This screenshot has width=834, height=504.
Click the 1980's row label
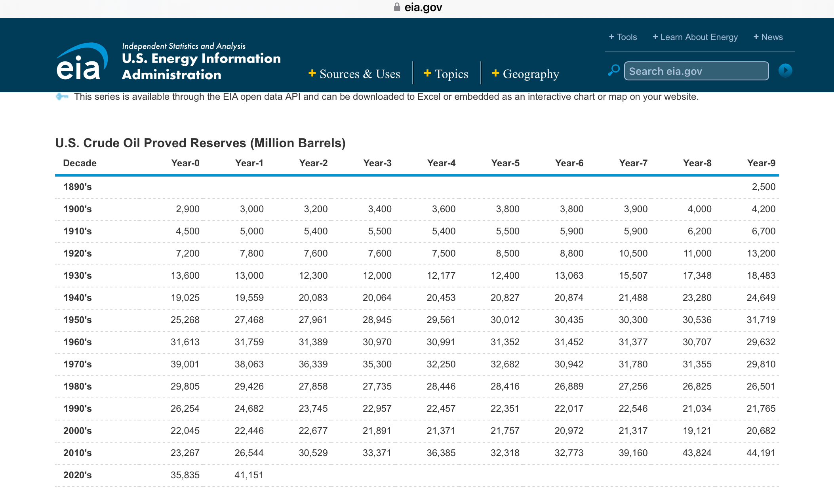[78, 386]
